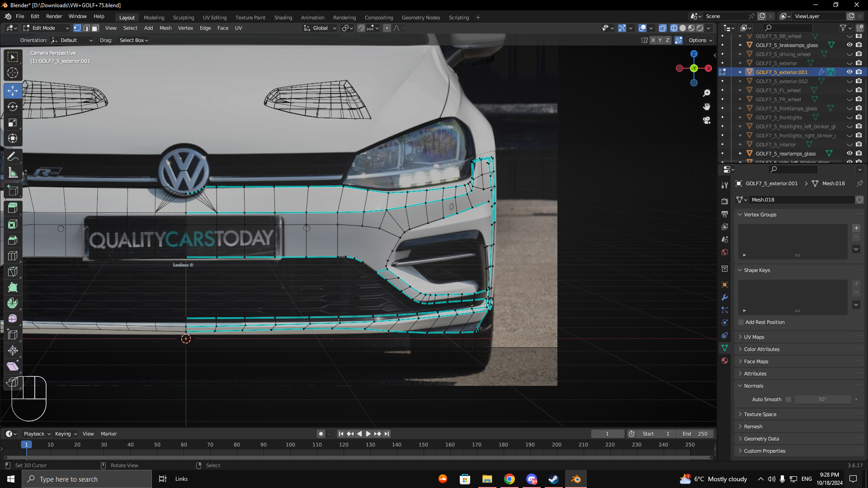Click the Options button in viewport header

click(x=700, y=40)
